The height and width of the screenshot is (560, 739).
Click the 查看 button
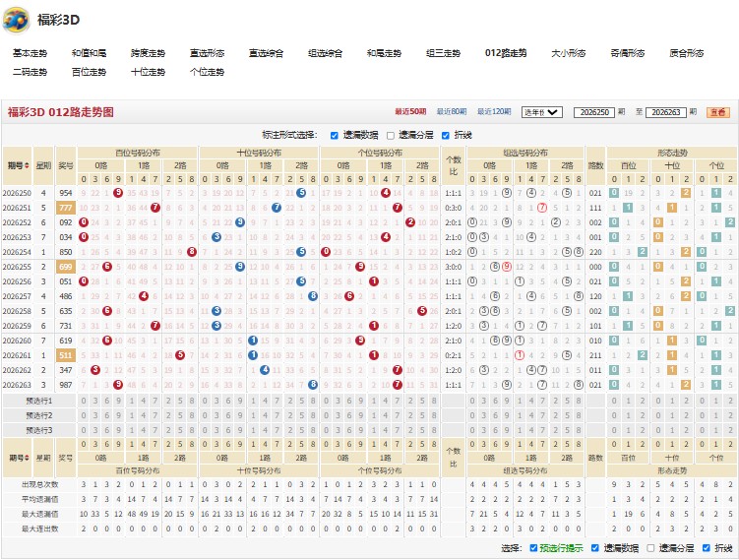[x=717, y=112]
